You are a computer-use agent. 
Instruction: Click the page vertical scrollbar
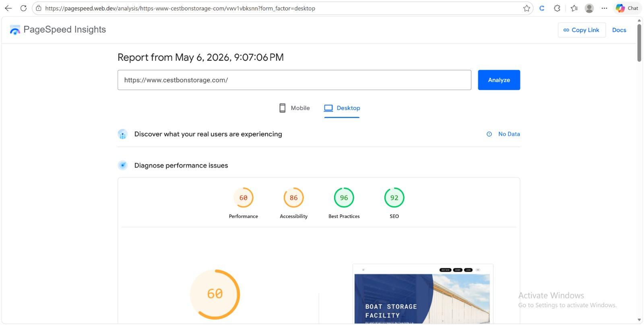640,42
